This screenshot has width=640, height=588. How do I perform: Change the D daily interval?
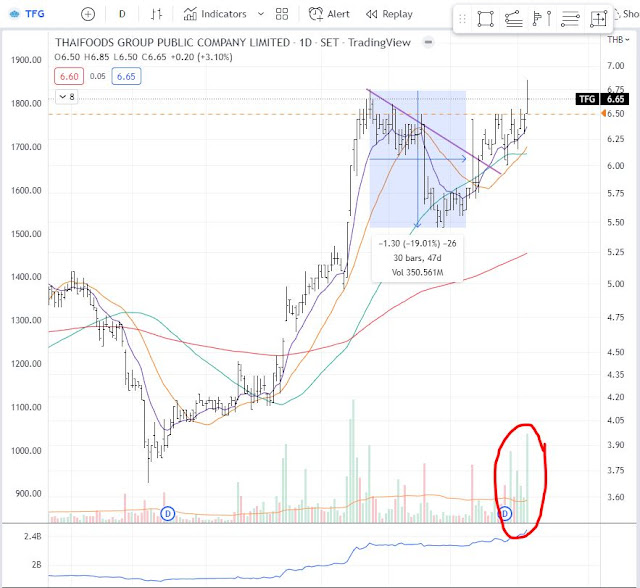[122, 14]
